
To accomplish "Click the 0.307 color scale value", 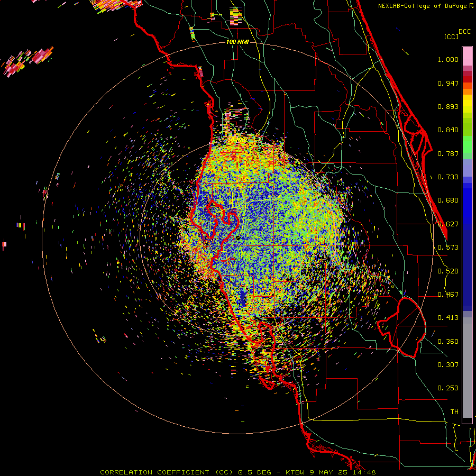I will point(448,365).
